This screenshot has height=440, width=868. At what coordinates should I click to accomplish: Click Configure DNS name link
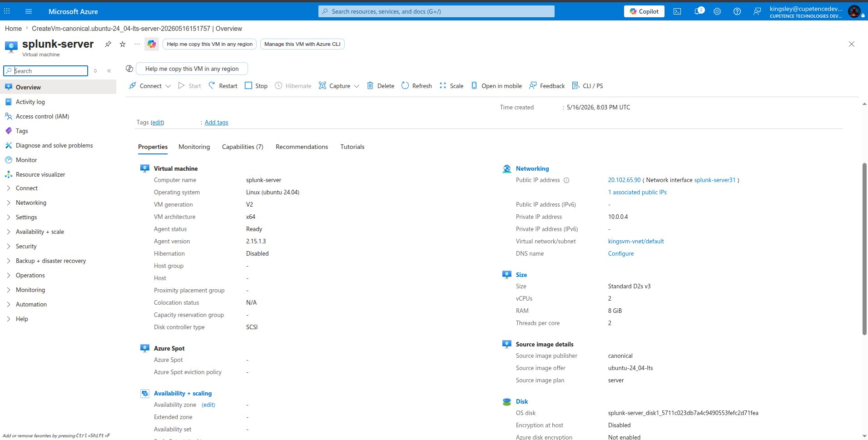(x=621, y=254)
